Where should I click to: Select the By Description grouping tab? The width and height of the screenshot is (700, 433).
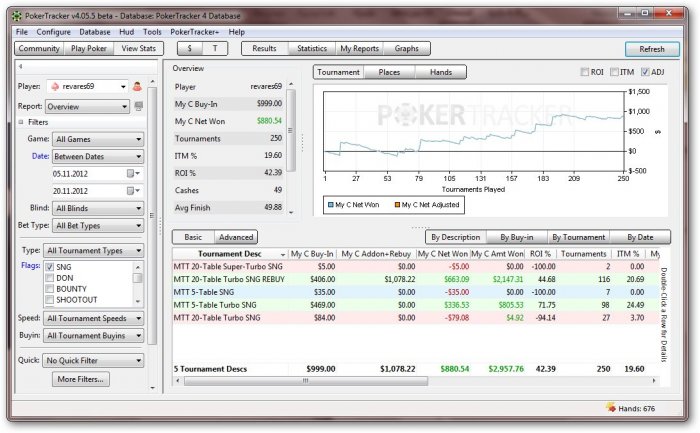click(456, 237)
